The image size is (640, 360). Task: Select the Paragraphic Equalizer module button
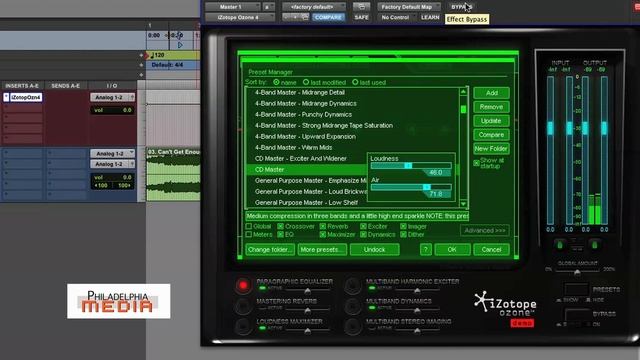click(243, 285)
